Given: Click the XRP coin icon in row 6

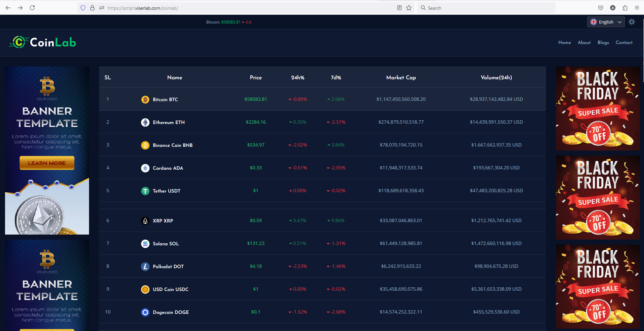Looking at the screenshot, I should click(x=145, y=221).
